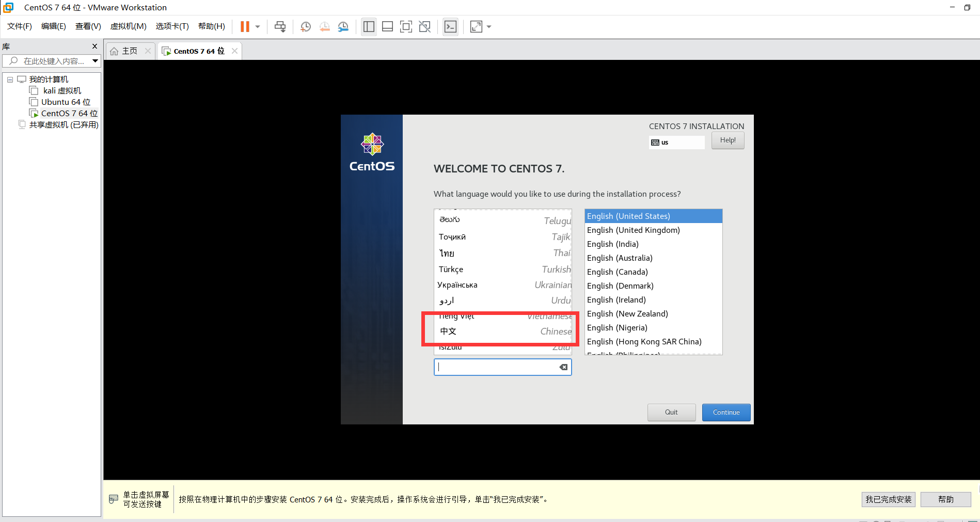The image size is (980, 522).
Task: Select English (Canada) locale
Action: pyautogui.click(x=653, y=272)
